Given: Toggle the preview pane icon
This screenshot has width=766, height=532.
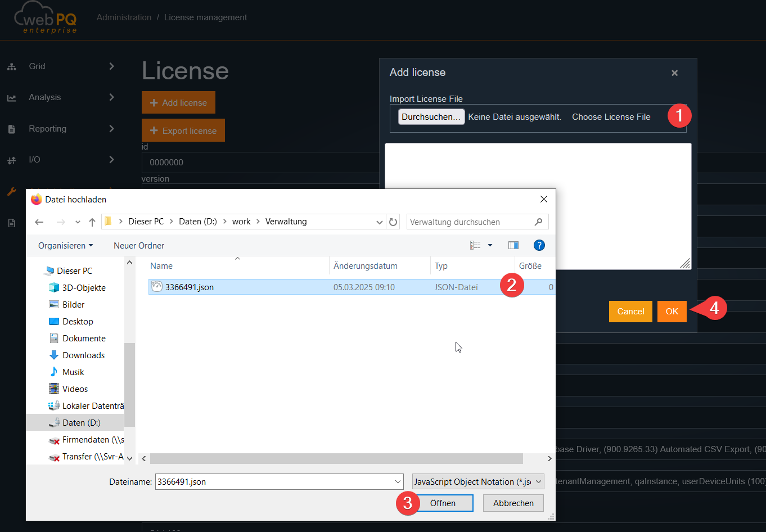Looking at the screenshot, I should pos(513,245).
